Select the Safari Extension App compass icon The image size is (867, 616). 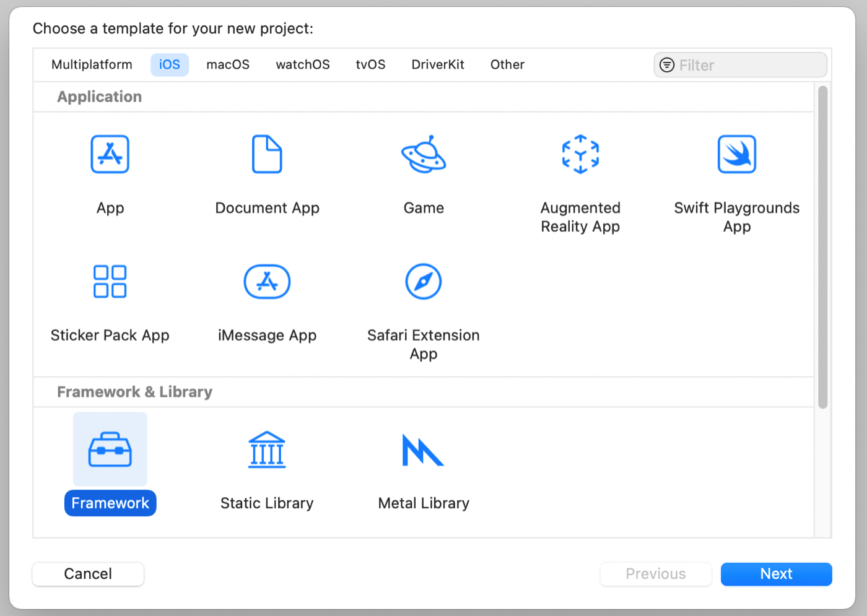[x=424, y=282]
